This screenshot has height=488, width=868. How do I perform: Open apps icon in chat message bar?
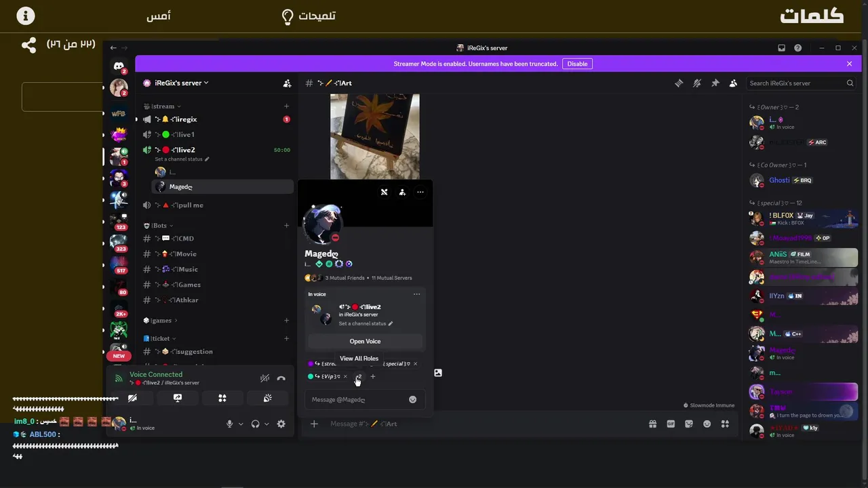click(725, 424)
